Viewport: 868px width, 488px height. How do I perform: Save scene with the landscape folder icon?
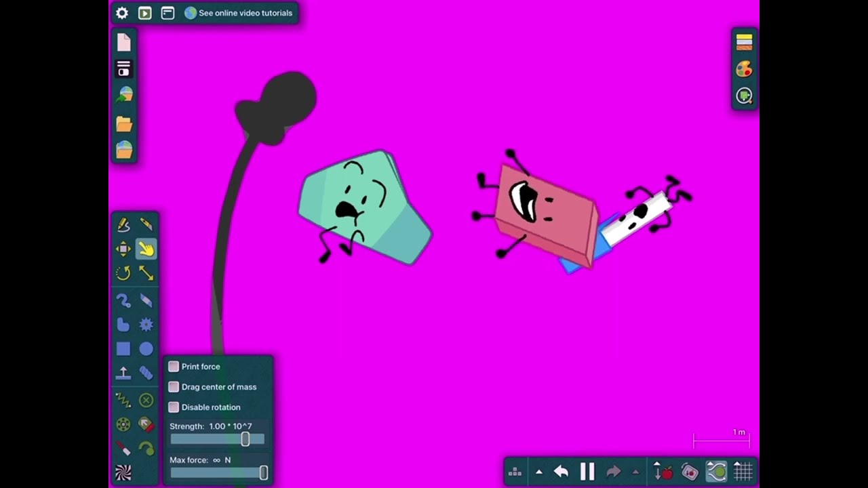point(124,149)
